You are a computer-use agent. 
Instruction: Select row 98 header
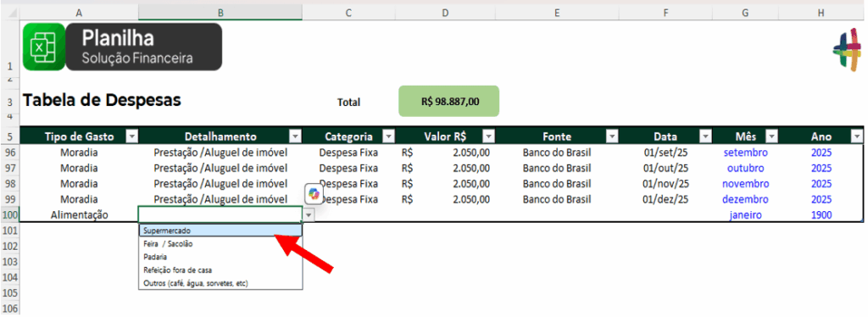pyautogui.click(x=10, y=184)
